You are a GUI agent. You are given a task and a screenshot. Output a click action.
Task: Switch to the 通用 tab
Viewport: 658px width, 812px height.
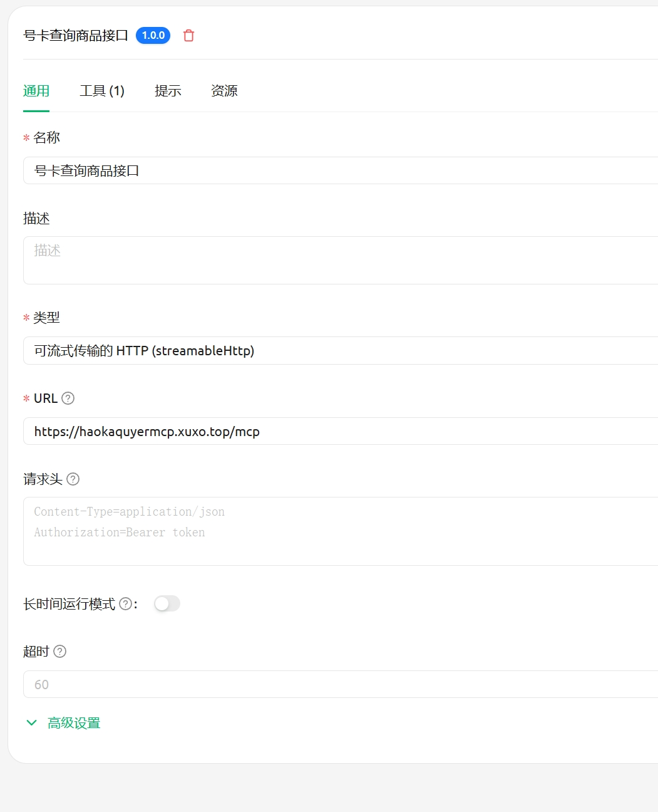coord(36,91)
